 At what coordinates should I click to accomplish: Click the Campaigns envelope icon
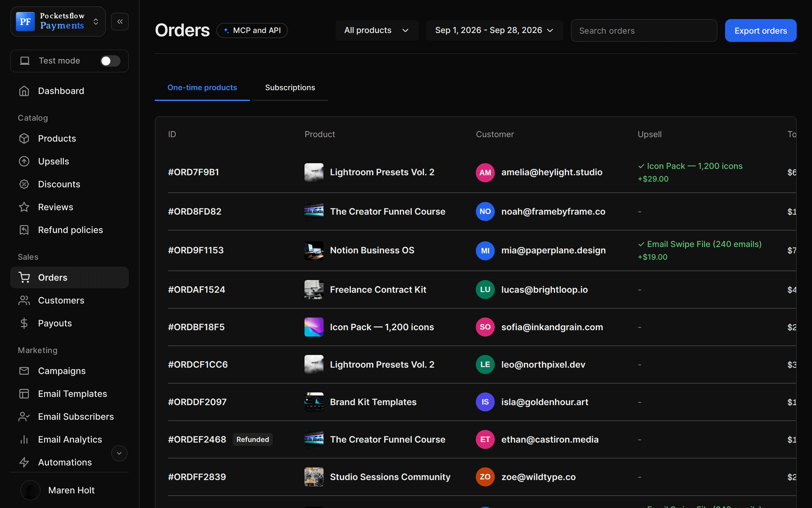pos(24,371)
